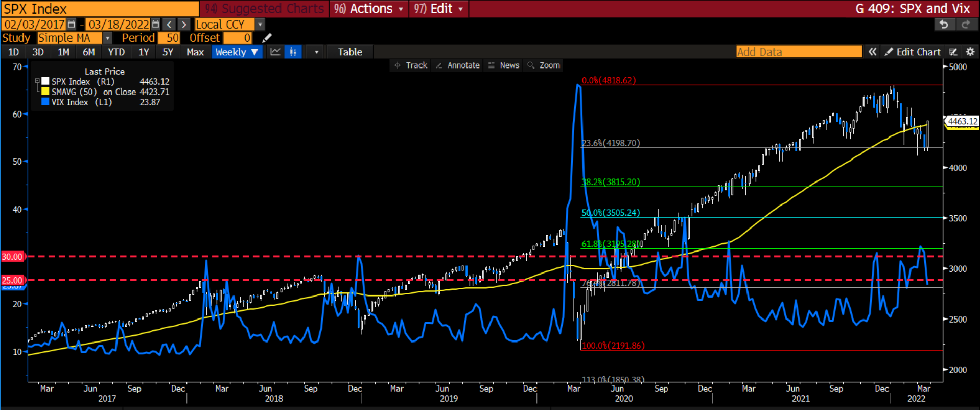Open Suggested Charts

click(x=264, y=9)
